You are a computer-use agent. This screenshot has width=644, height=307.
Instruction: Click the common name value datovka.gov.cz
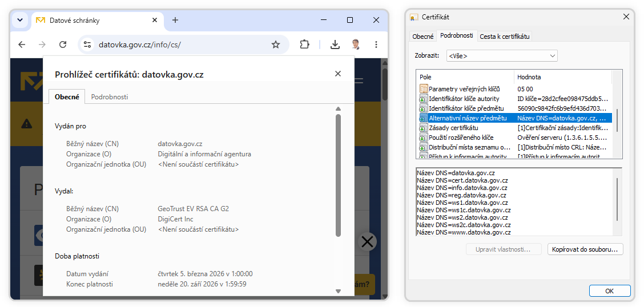(180, 144)
